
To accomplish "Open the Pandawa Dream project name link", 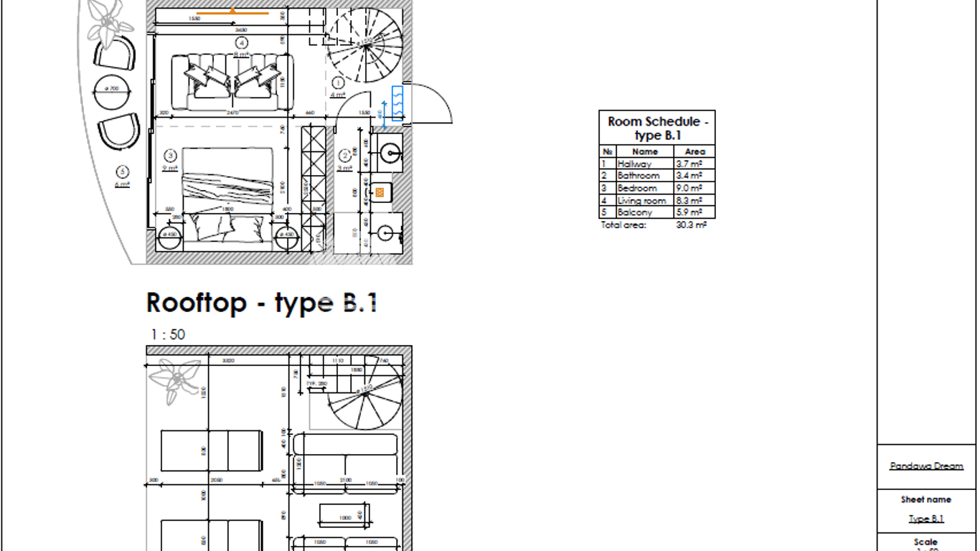I will pos(926,466).
